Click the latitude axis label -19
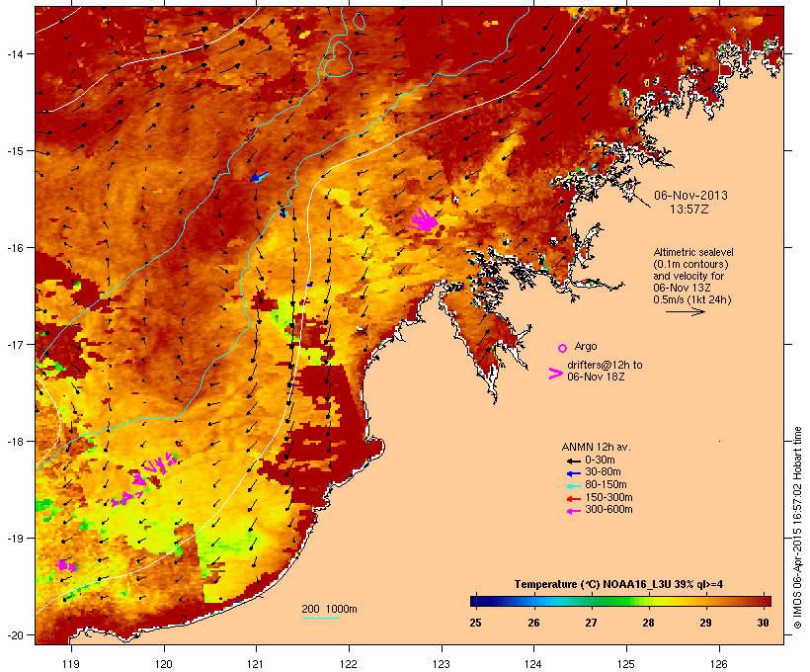The image size is (810, 672). pos(14,539)
